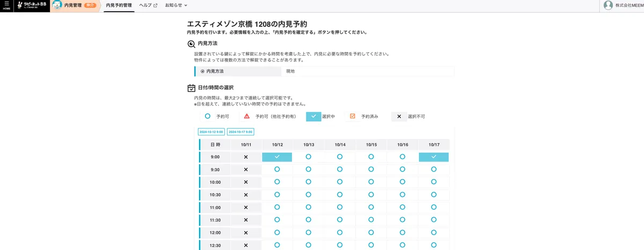Select the 10:00 slot on 10/15
The height and width of the screenshot is (250, 644).
click(x=371, y=182)
